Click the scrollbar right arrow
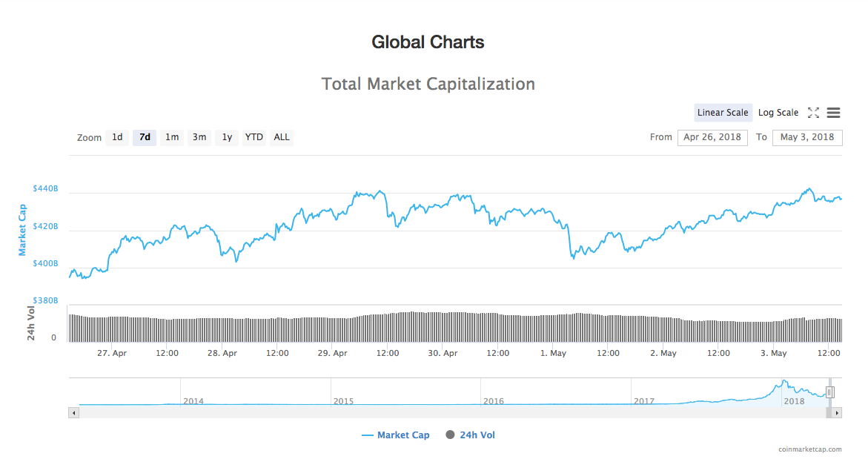This screenshot has width=868, height=462. (x=837, y=412)
